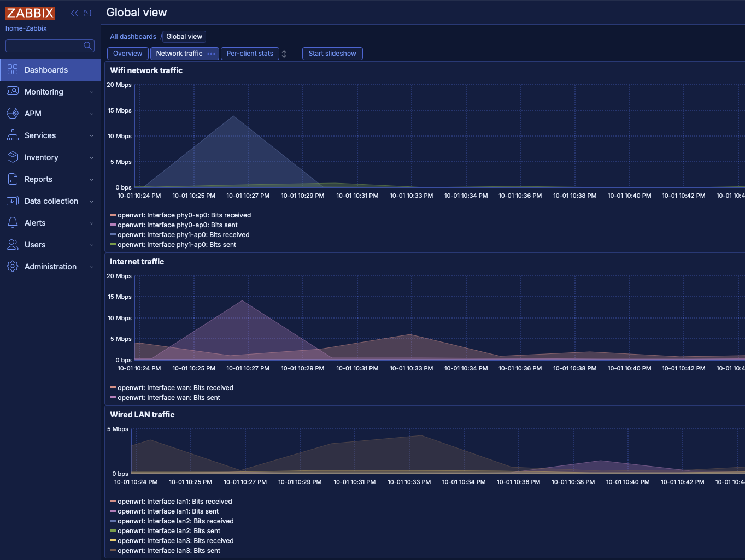Screen dimensions: 745x560
Task: Expand the APM menu chevron
Action: click(x=91, y=114)
